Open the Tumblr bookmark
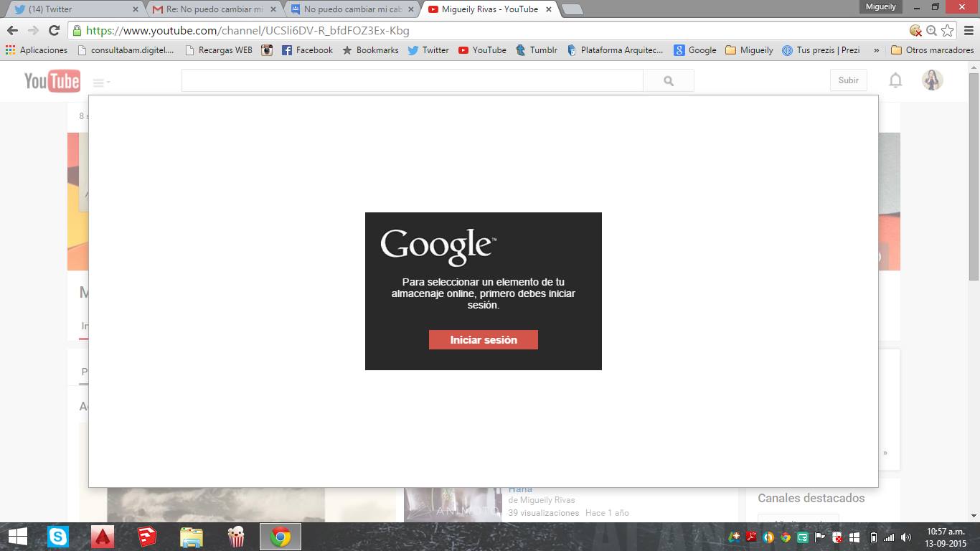Screen dimensions: 980x551 coord(537,50)
